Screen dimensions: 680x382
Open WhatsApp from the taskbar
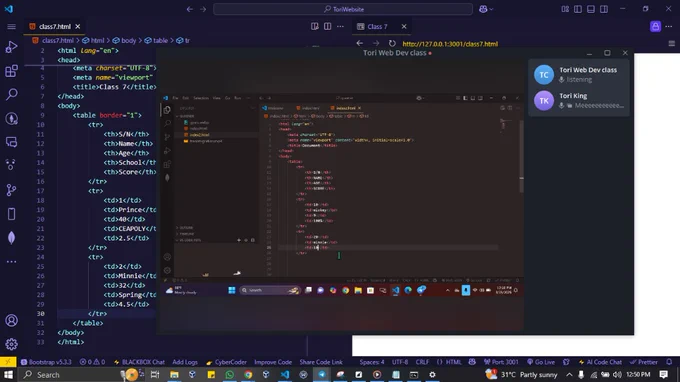(229, 374)
